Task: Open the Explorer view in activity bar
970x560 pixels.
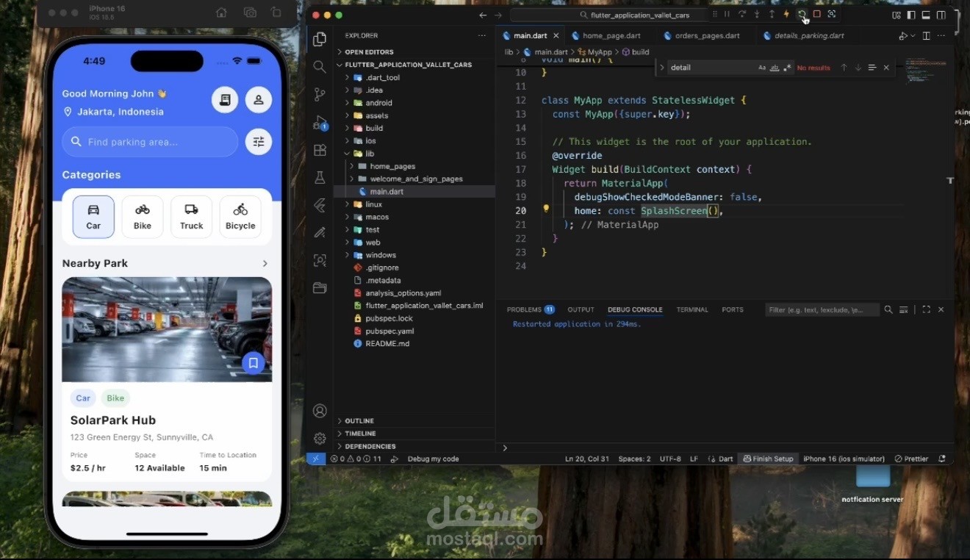Action: 320,39
